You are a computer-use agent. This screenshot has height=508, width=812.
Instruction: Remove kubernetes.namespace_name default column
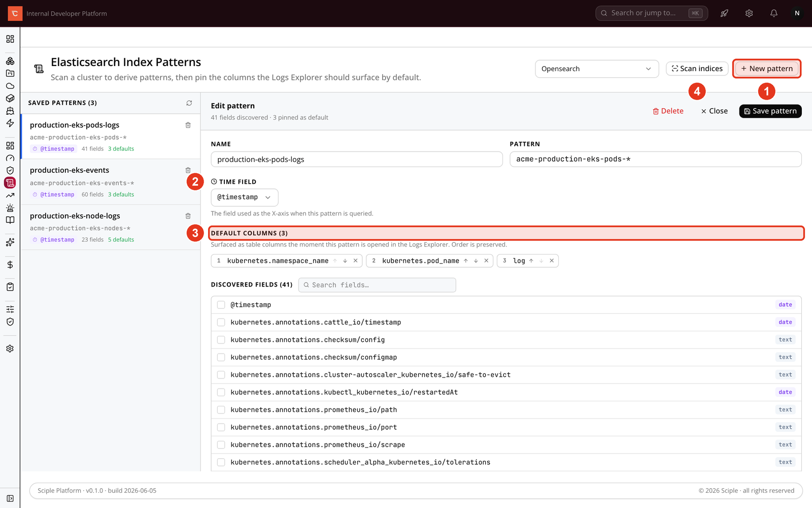355,261
